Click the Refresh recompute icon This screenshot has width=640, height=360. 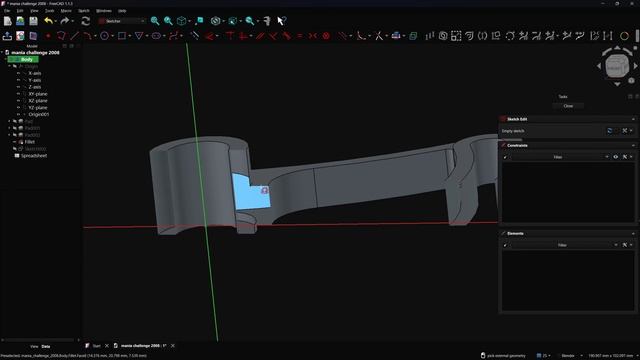pyautogui.click(x=85, y=21)
